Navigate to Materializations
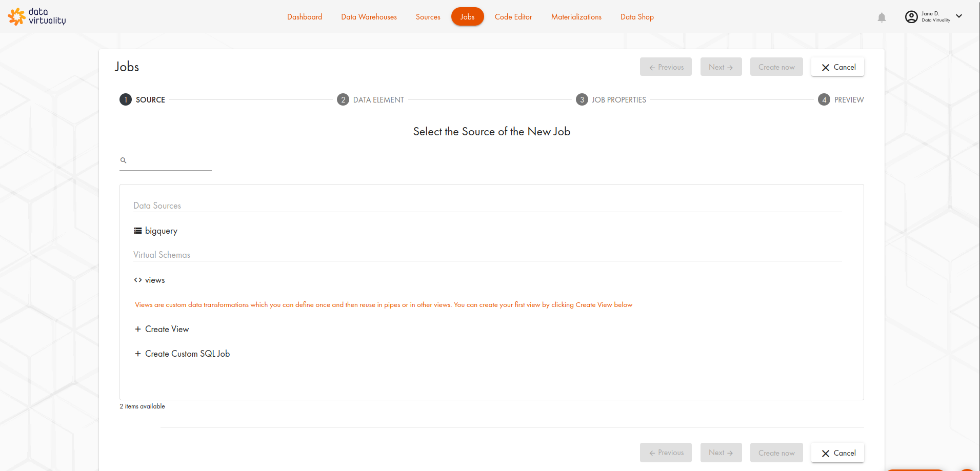The height and width of the screenshot is (471, 980). point(576,17)
